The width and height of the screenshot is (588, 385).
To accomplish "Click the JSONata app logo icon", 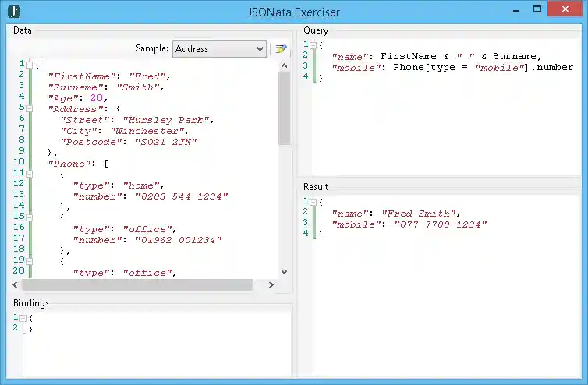I will coord(14,12).
